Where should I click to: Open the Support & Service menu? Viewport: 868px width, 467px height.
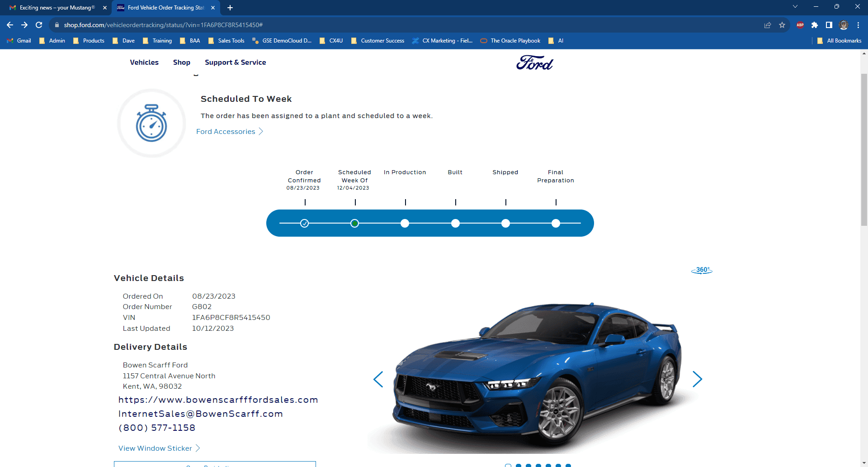coord(236,62)
